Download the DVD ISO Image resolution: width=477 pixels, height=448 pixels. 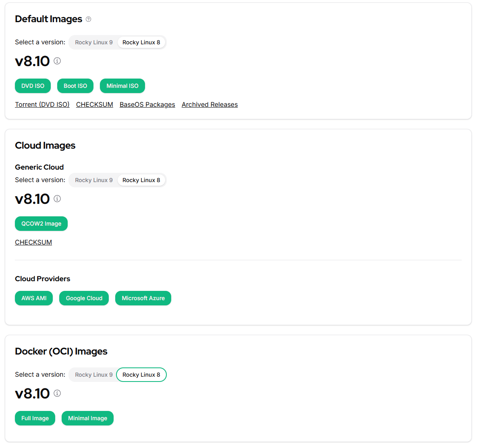coord(33,86)
